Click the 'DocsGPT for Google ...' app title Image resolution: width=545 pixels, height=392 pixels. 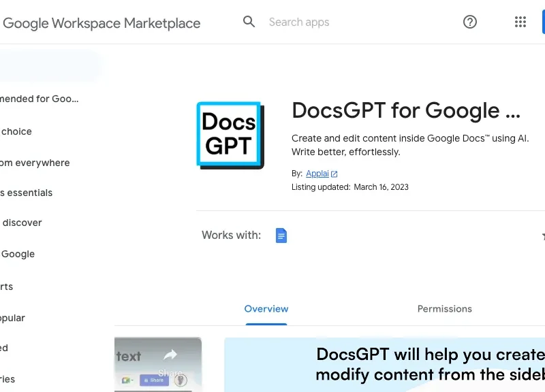pos(406,110)
